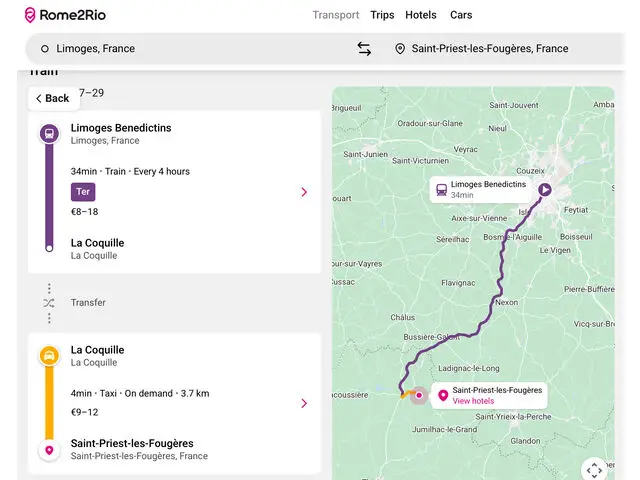
Task: Open the Cars tab
Action: coord(461,15)
